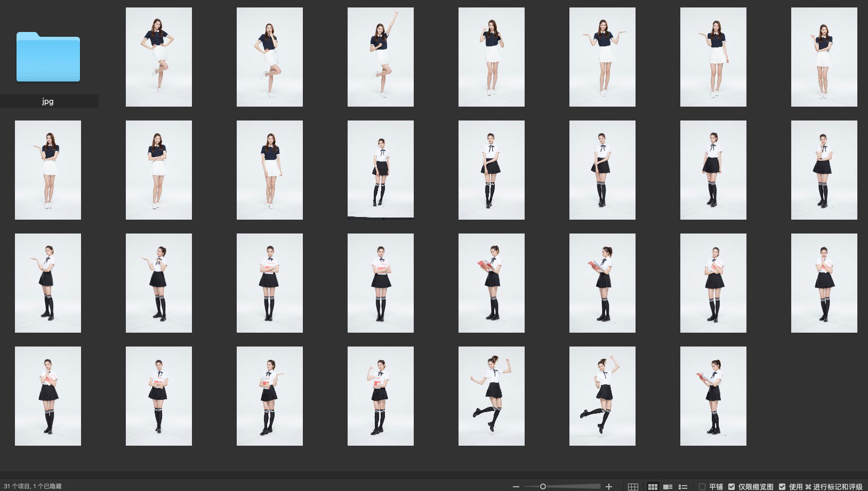The width and height of the screenshot is (868, 491).
Task: Select the first photo in the second row
Action: click(x=48, y=170)
